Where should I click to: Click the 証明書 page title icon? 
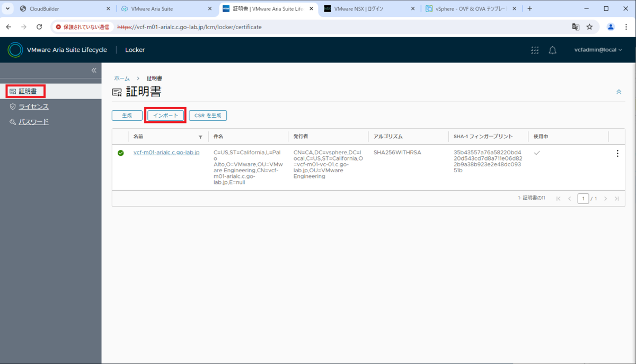(x=117, y=92)
